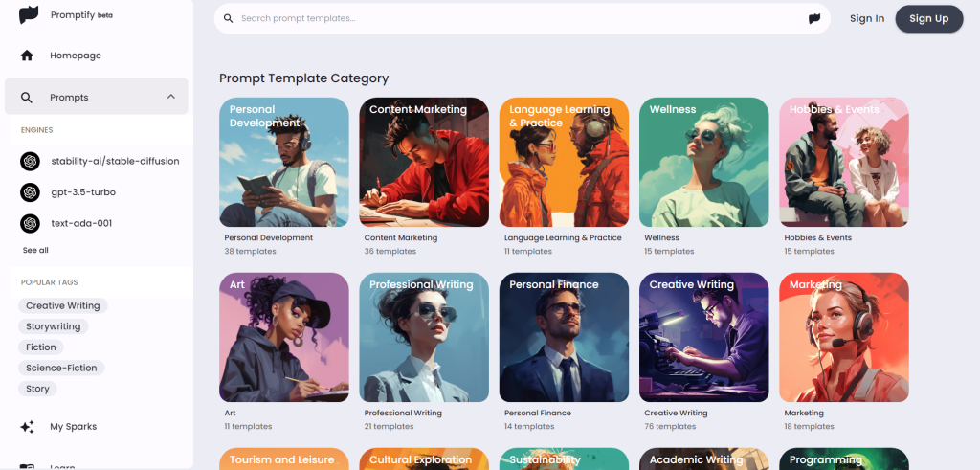
Task: Open the Cultural Exploration category card
Action: tap(424, 459)
